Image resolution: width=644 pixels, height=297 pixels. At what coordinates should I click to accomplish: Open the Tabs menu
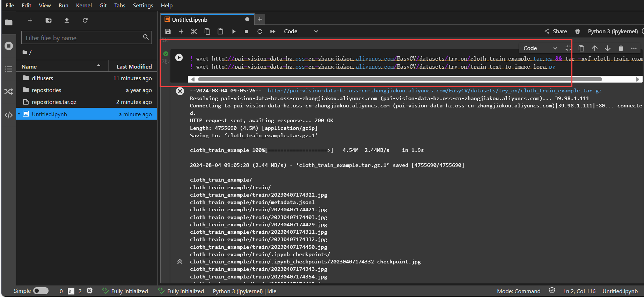coord(120,5)
